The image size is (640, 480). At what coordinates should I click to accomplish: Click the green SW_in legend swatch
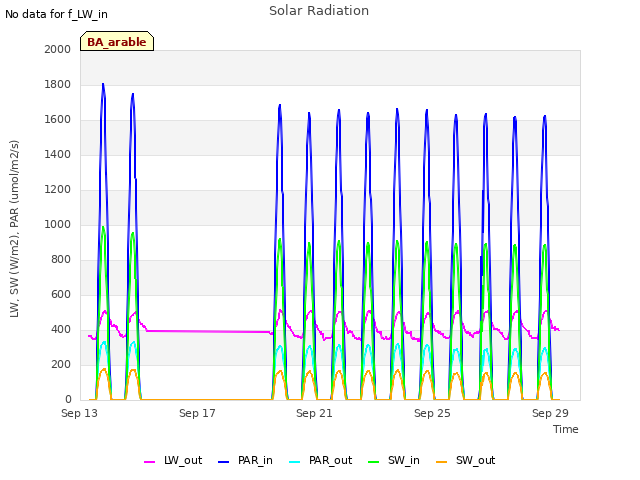click(x=373, y=462)
